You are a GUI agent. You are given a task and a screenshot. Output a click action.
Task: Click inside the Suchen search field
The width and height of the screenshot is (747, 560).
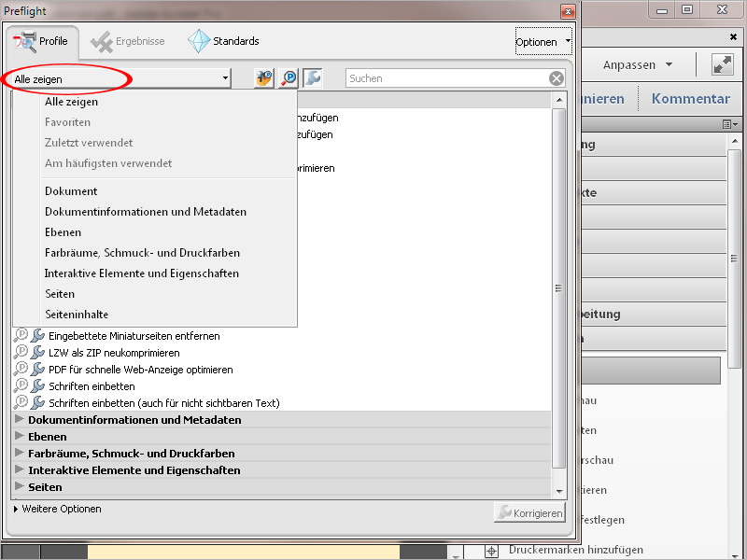tap(439, 78)
